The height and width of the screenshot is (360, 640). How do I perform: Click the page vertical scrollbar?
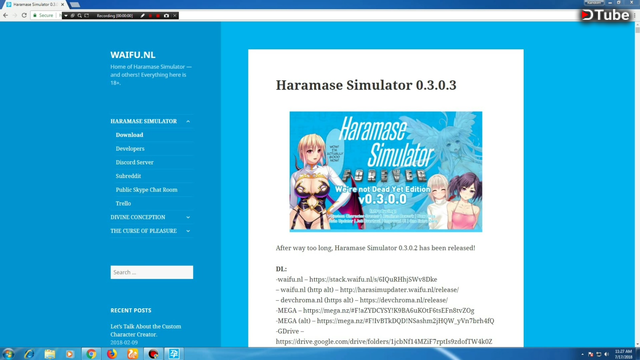pyautogui.click(x=637, y=184)
